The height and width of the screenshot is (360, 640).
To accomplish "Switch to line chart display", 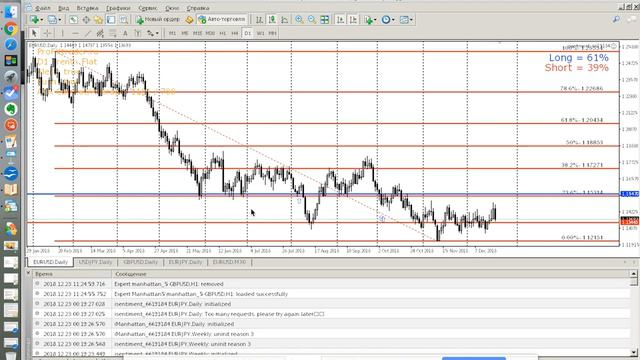I will point(284,20).
